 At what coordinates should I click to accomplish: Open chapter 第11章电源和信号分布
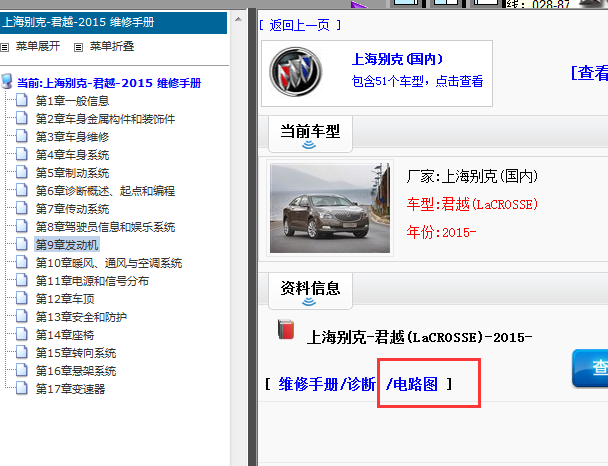click(x=92, y=281)
